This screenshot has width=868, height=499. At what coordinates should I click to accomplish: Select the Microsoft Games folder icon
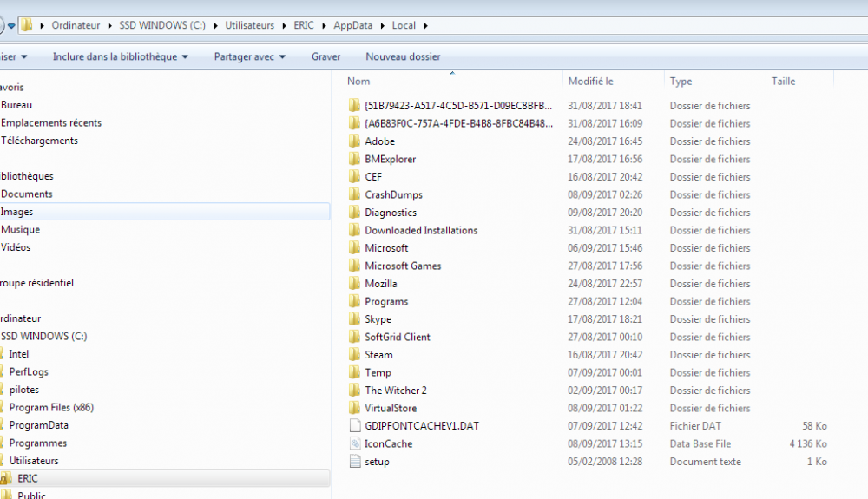point(354,266)
